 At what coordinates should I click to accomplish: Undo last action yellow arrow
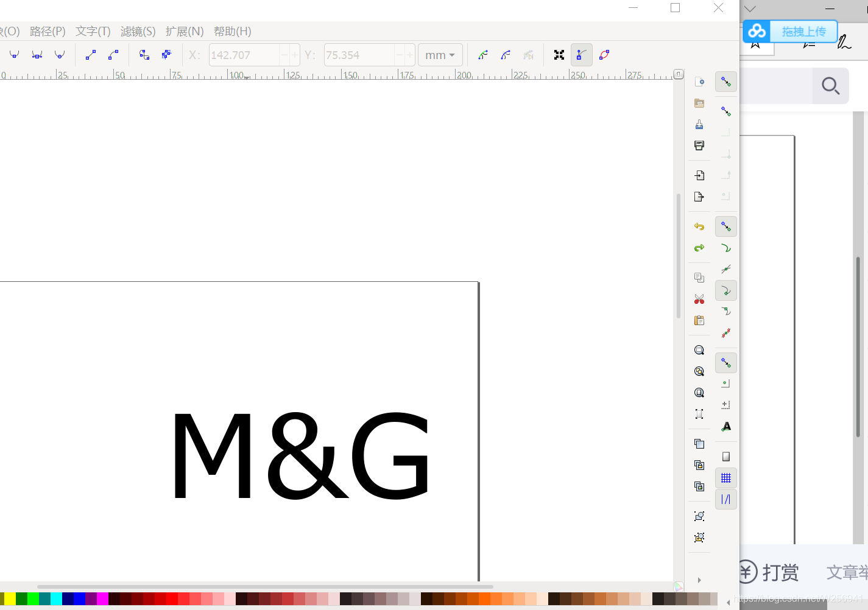click(x=699, y=226)
